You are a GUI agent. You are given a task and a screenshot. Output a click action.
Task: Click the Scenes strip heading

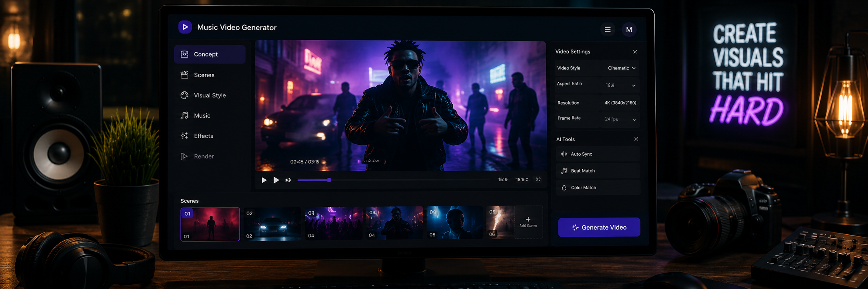click(189, 201)
